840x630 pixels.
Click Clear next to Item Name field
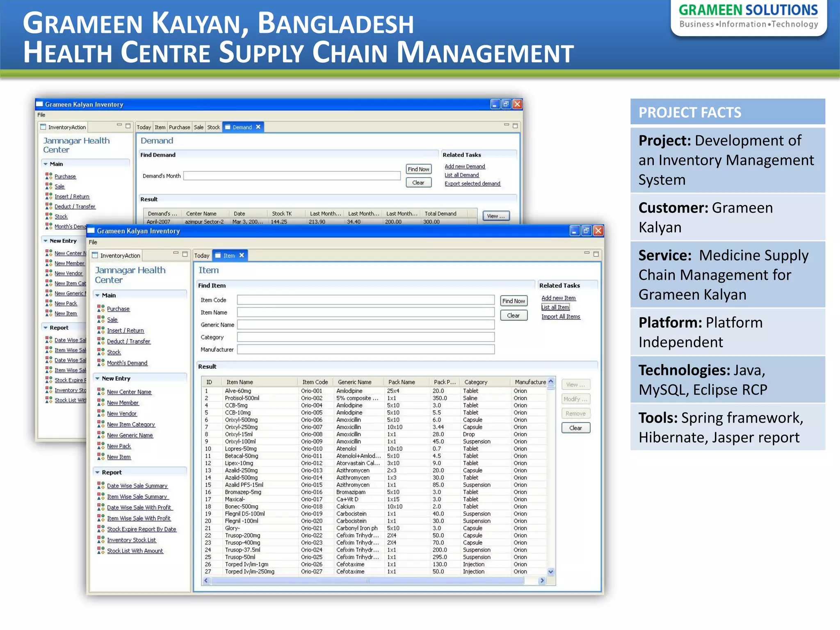click(x=514, y=315)
